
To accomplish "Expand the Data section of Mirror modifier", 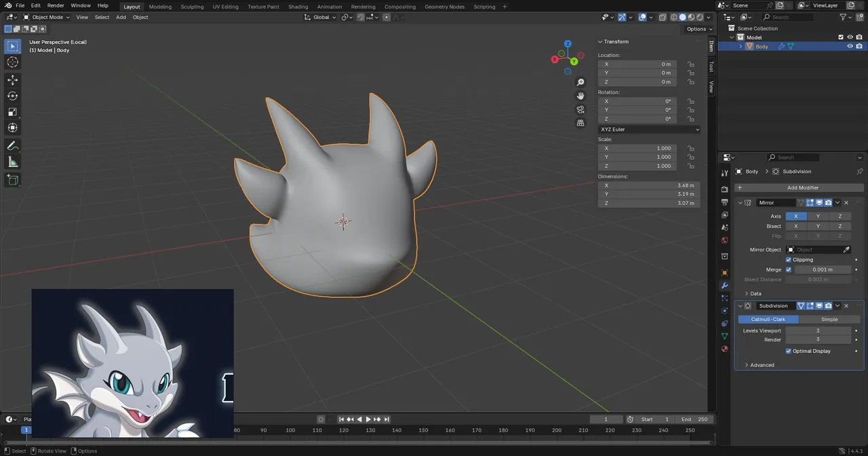I will (747, 294).
